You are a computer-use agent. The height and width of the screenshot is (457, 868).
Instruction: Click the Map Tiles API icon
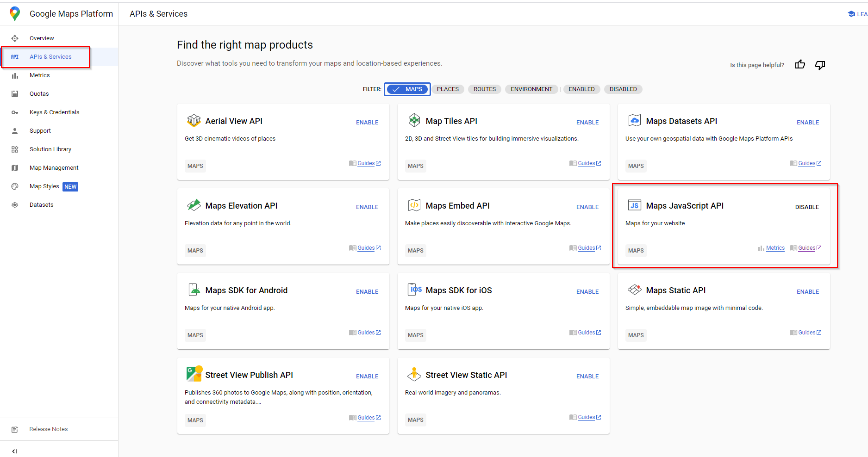point(414,120)
